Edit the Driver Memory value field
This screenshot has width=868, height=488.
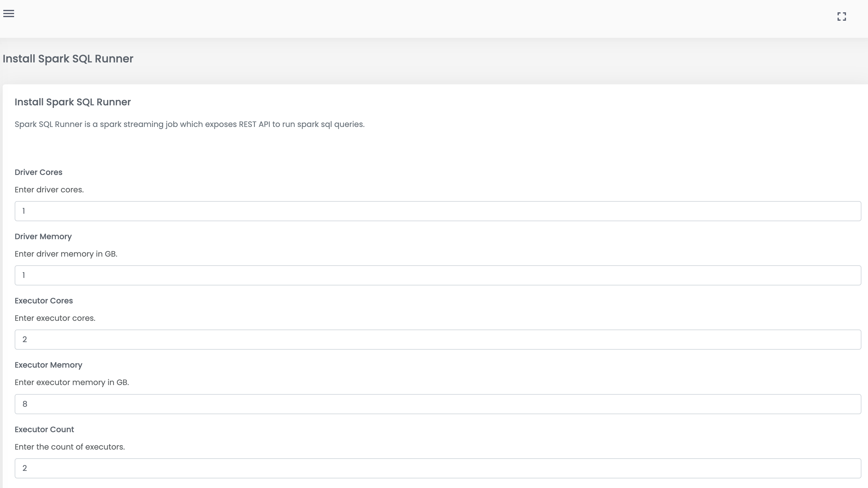pyautogui.click(x=438, y=275)
